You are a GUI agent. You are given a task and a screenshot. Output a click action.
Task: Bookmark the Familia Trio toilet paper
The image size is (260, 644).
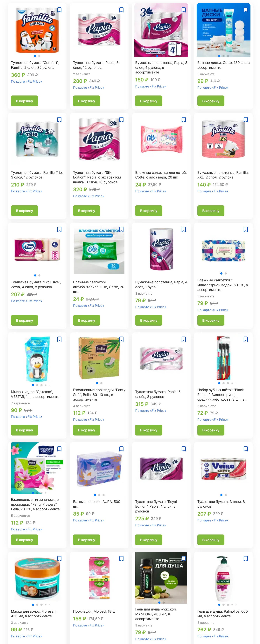point(59,120)
